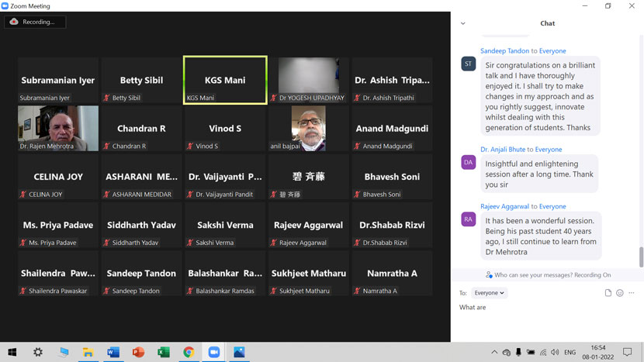This screenshot has width=644, height=362.
Task: Click the ENG language indicator
Action: tap(570, 353)
